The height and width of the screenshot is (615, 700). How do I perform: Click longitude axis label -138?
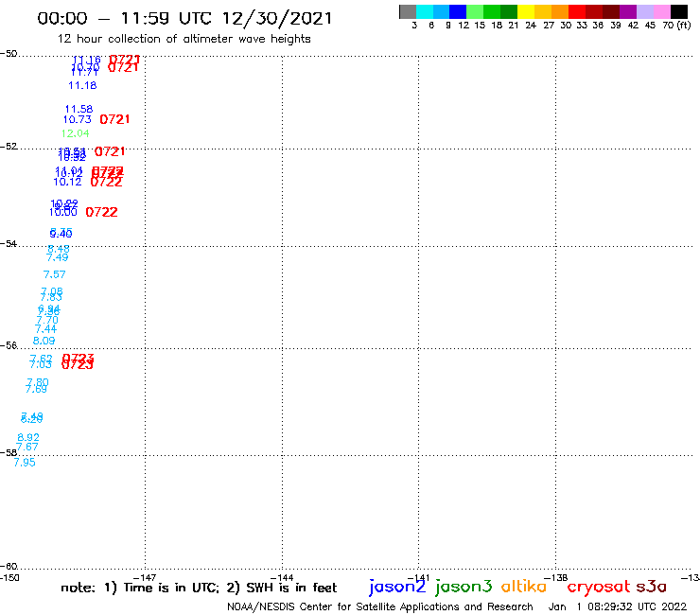[x=556, y=577]
